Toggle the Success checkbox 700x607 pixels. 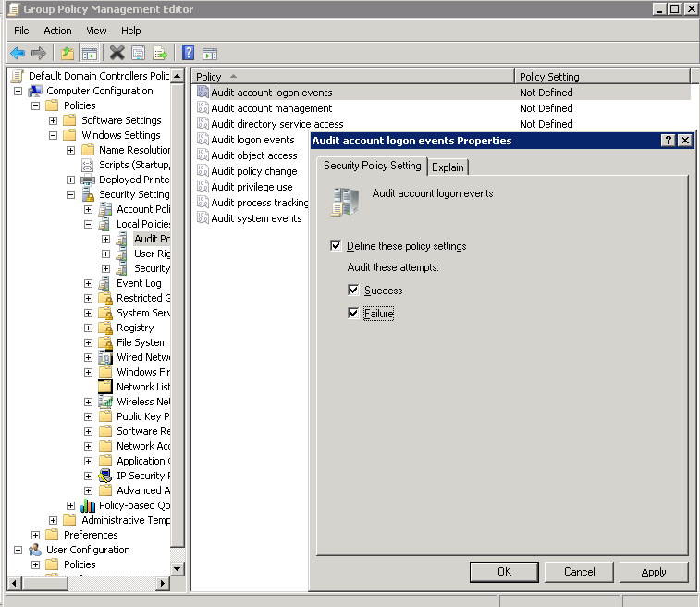[353, 290]
